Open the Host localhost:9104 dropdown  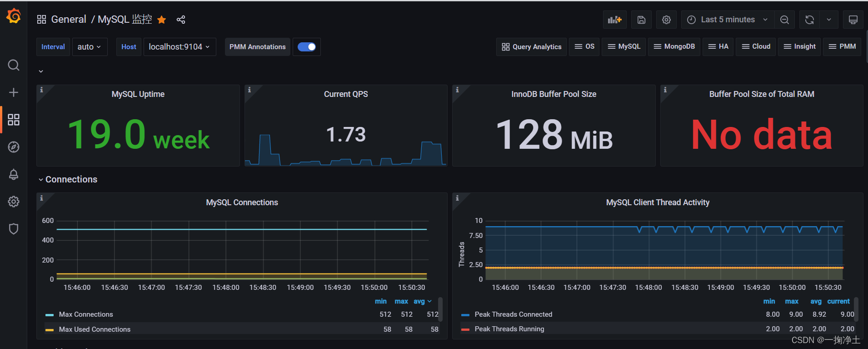180,47
